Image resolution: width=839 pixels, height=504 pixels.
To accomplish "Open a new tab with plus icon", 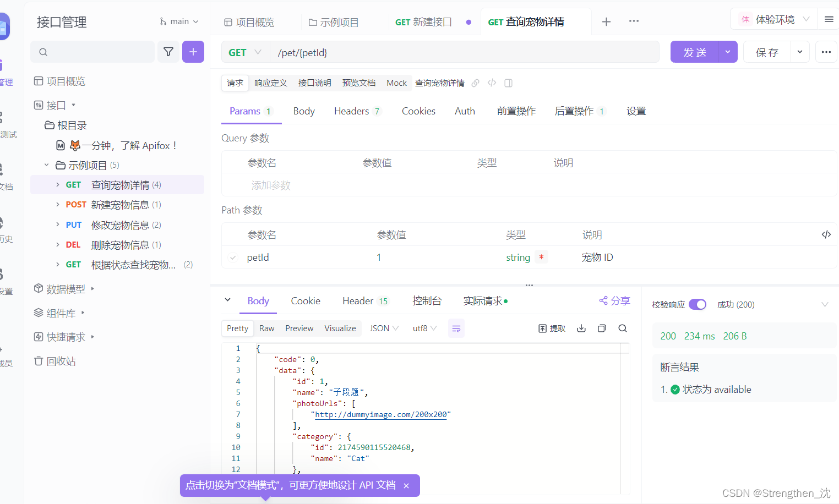I will [606, 21].
